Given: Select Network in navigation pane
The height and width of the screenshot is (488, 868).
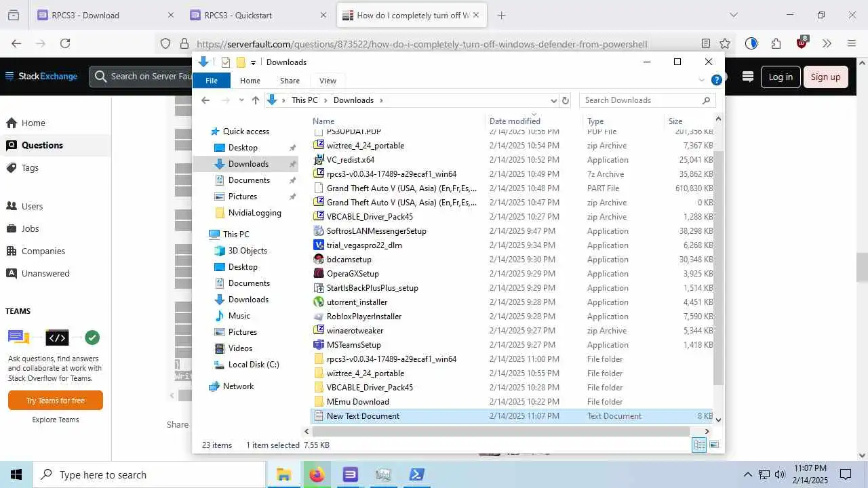Looking at the screenshot, I should pos(238,386).
